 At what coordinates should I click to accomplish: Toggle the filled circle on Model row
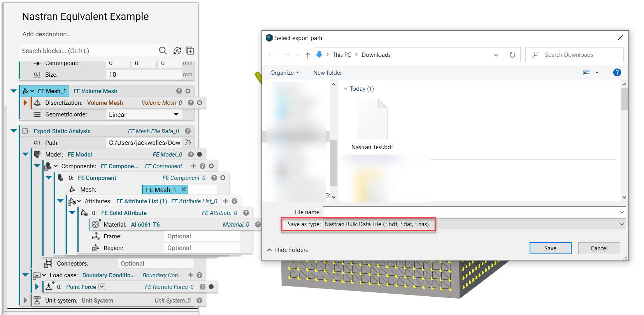point(200,154)
